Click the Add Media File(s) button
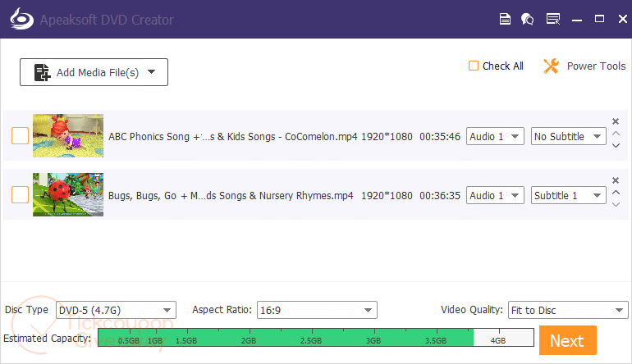Viewport: 632px width, 364px height. [94, 72]
